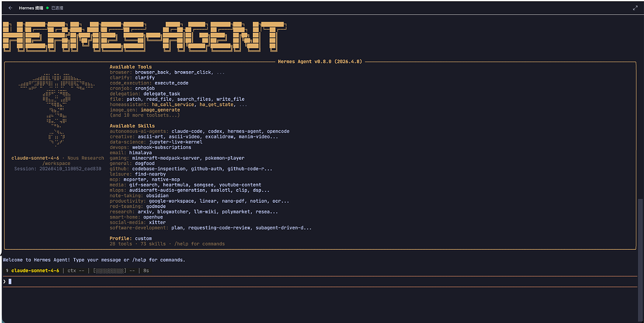Viewport: 644px width, 323px height.
Task: Click the general: dogfood line
Action: 132,163
